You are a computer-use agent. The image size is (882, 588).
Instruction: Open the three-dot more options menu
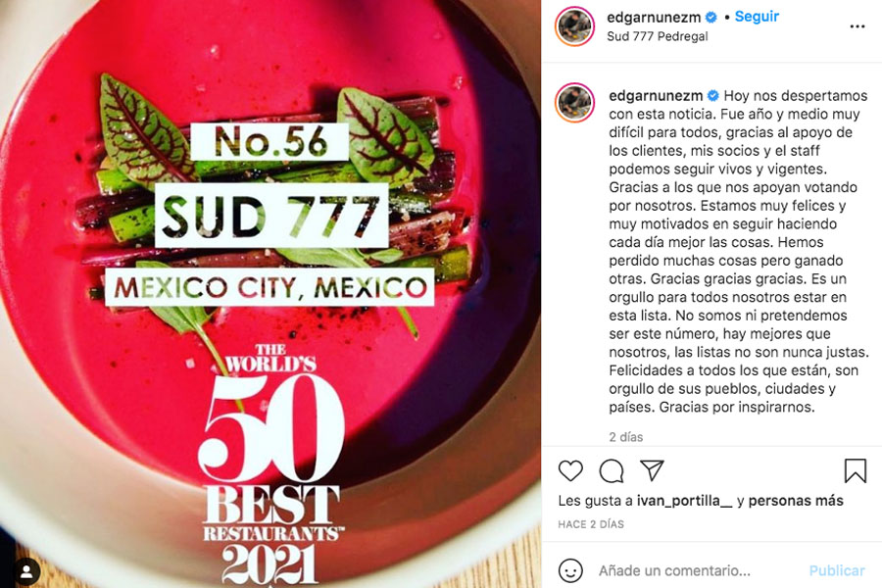857,26
